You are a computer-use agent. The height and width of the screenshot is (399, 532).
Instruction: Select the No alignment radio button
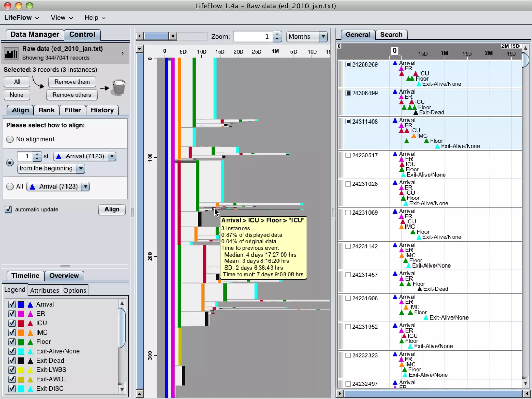10,139
